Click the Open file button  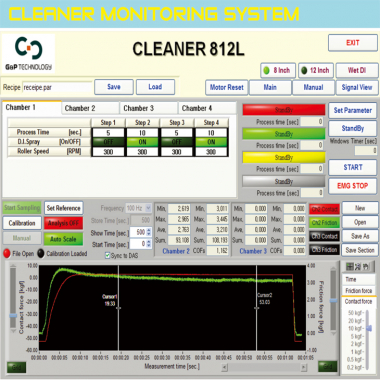click(360, 222)
